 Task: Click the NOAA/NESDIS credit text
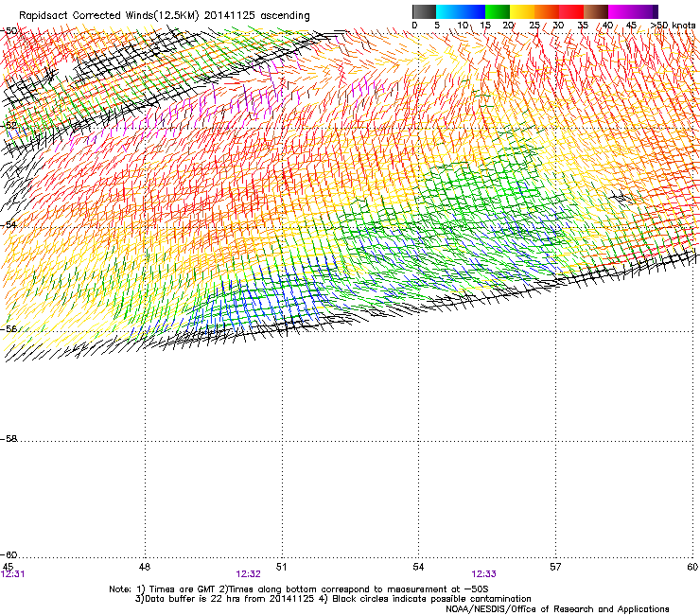point(557,609)
